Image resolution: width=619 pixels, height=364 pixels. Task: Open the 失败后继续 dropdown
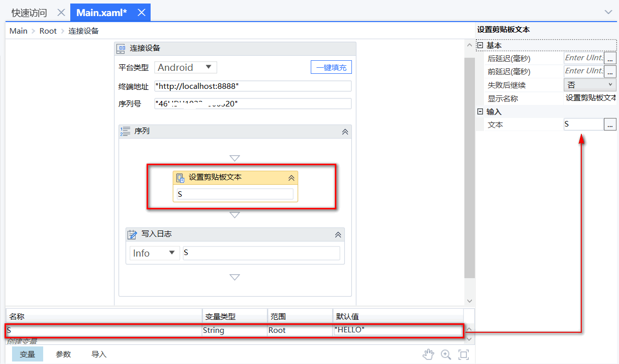point(590,85)
